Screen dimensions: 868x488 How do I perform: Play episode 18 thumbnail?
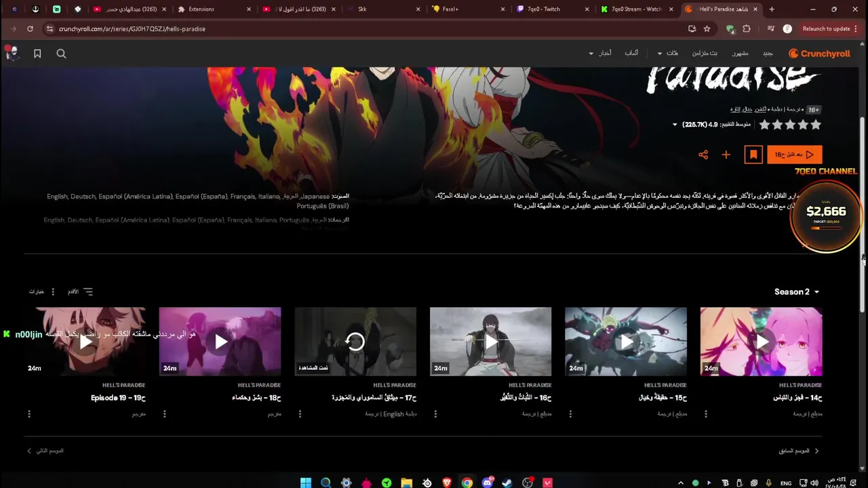(220, 342)
